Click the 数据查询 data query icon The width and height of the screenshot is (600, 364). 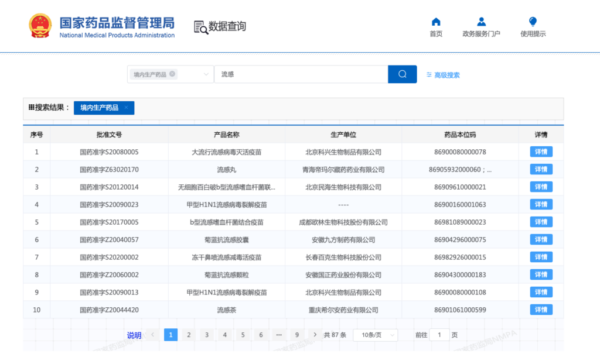201,27
